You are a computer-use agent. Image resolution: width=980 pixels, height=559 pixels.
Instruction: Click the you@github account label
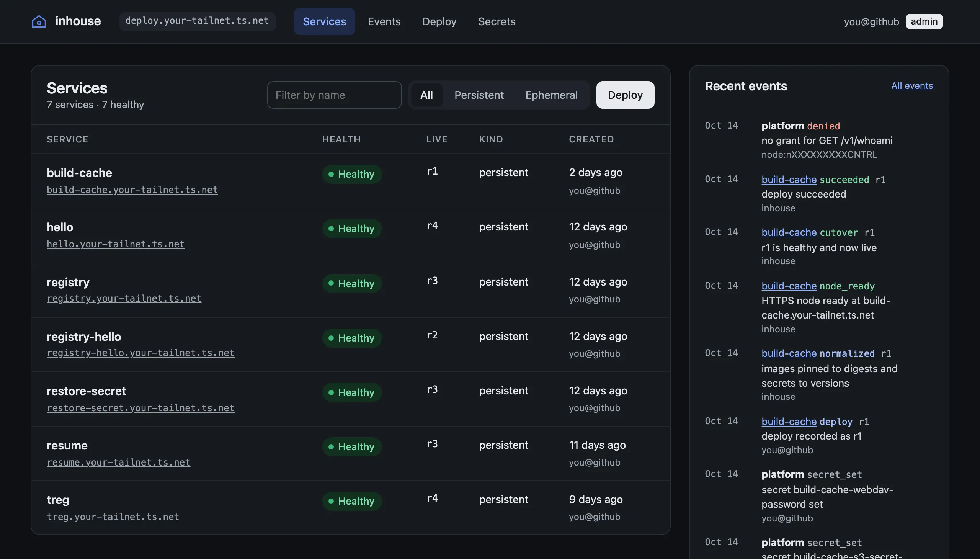tap(871, 22)
